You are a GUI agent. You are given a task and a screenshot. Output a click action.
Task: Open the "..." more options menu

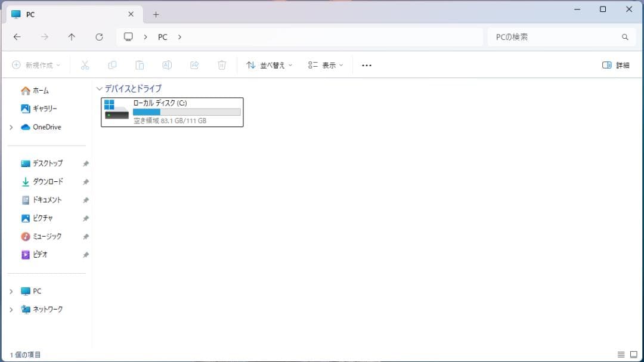click(366, 64)
